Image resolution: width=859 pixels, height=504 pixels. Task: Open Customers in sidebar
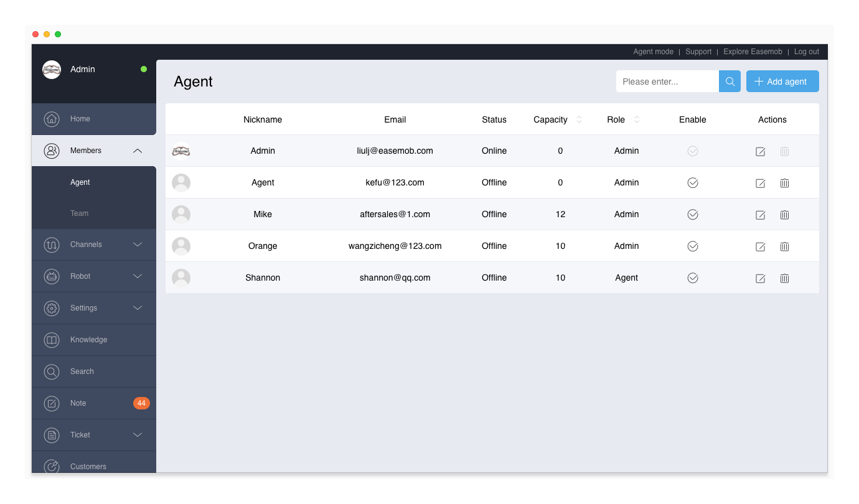[94, 462]
